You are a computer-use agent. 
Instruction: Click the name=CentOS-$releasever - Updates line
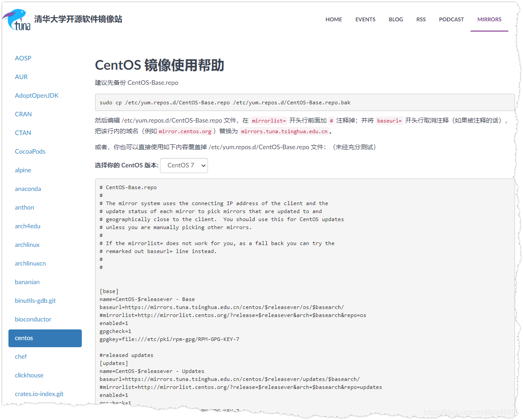152,371
